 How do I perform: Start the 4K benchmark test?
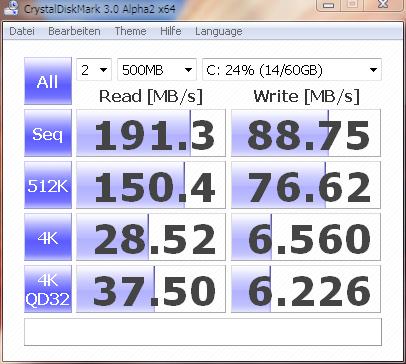48,237
